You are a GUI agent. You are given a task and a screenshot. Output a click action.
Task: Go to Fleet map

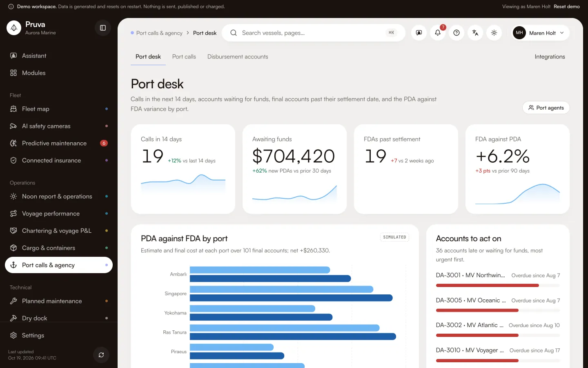coord(59,109)
